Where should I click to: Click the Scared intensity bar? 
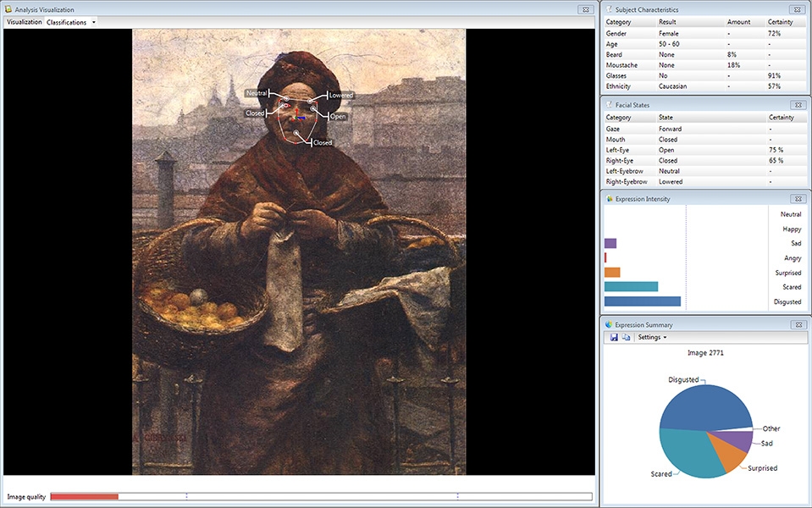(631, 287)
